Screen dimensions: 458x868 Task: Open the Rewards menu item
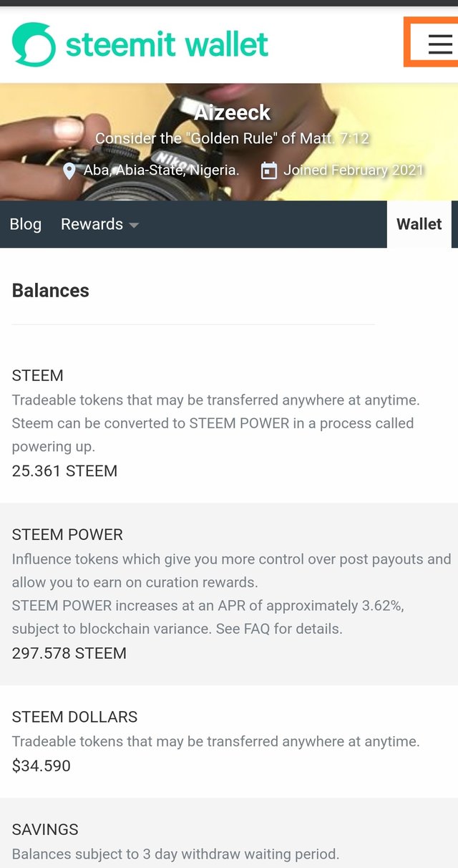(x=92, y=224)
